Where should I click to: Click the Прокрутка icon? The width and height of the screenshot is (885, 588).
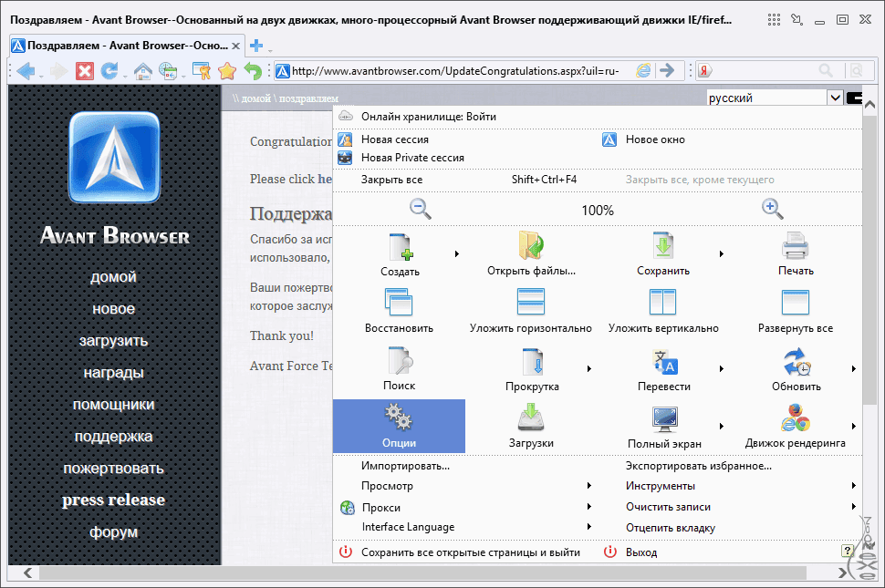(x=532, y=361)
